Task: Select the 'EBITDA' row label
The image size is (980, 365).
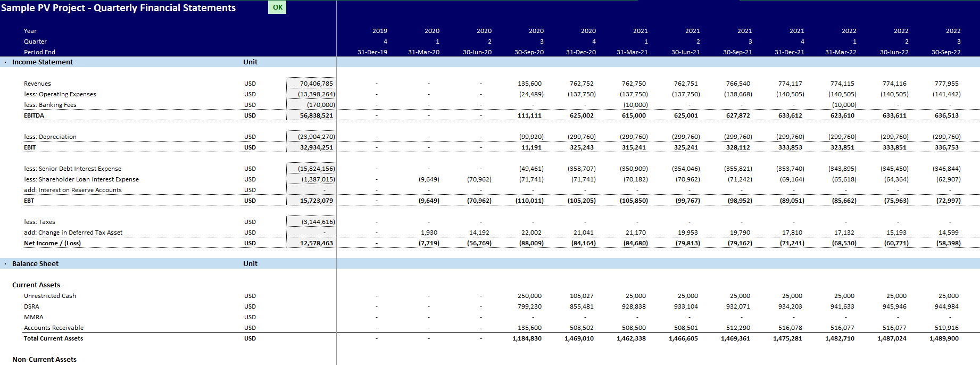Action: point(34,115)
